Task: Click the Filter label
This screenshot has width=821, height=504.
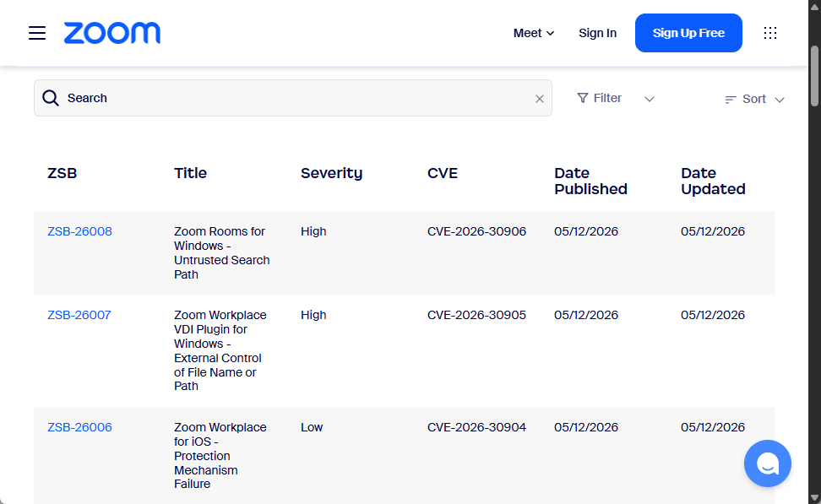Action: click(x=607, y=98)
